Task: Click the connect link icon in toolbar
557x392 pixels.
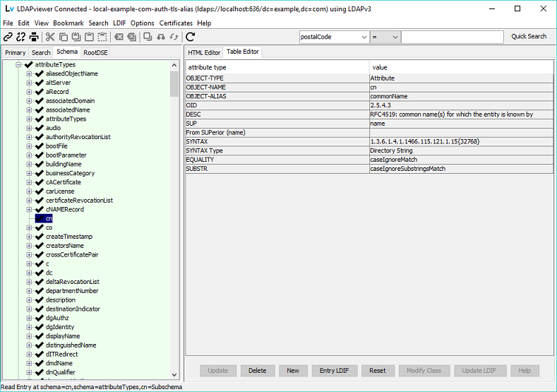Action: (x=8, y=37)
